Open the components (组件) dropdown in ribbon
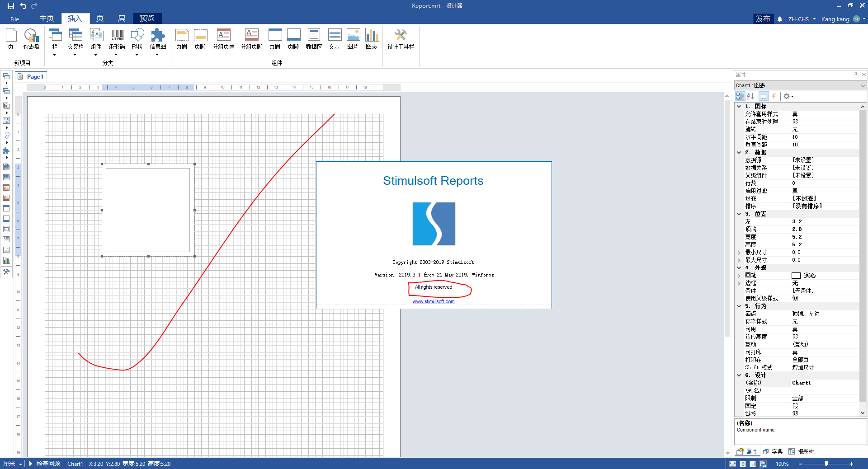This screenshot has width=868, height=469. point(96,42)
